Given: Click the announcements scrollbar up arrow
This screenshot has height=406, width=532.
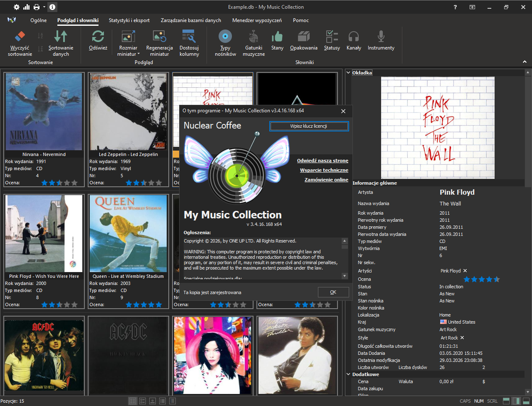Looking at the screenshot, I should click(345, 241).
